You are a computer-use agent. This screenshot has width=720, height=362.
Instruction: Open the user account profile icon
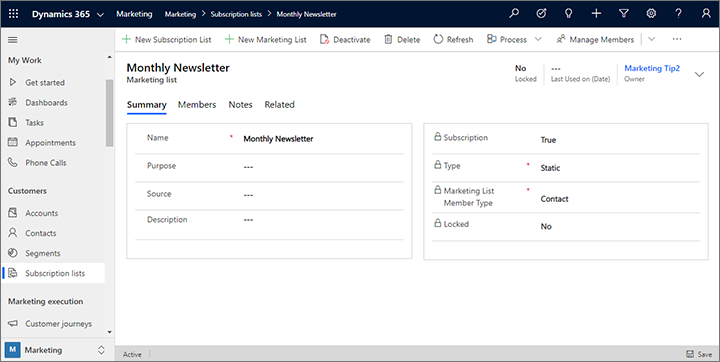(x=706, y=14)
